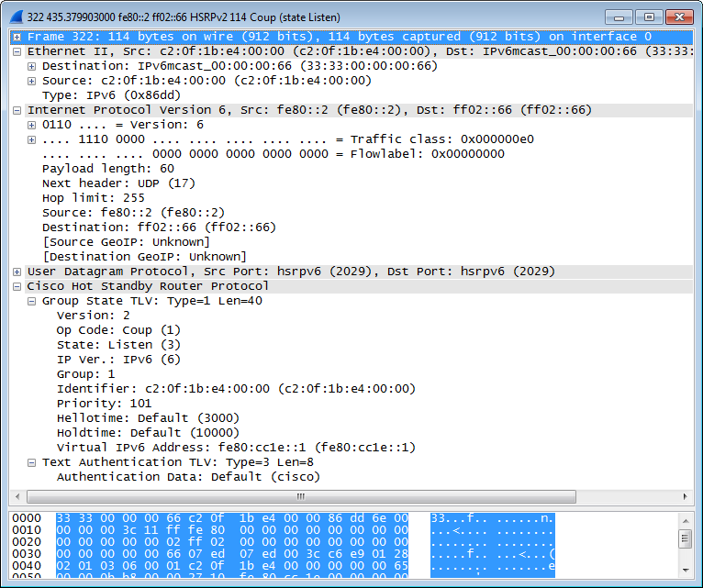Click hex offset 0000 row bytes

pyautogui.click(x=232, y=518)
